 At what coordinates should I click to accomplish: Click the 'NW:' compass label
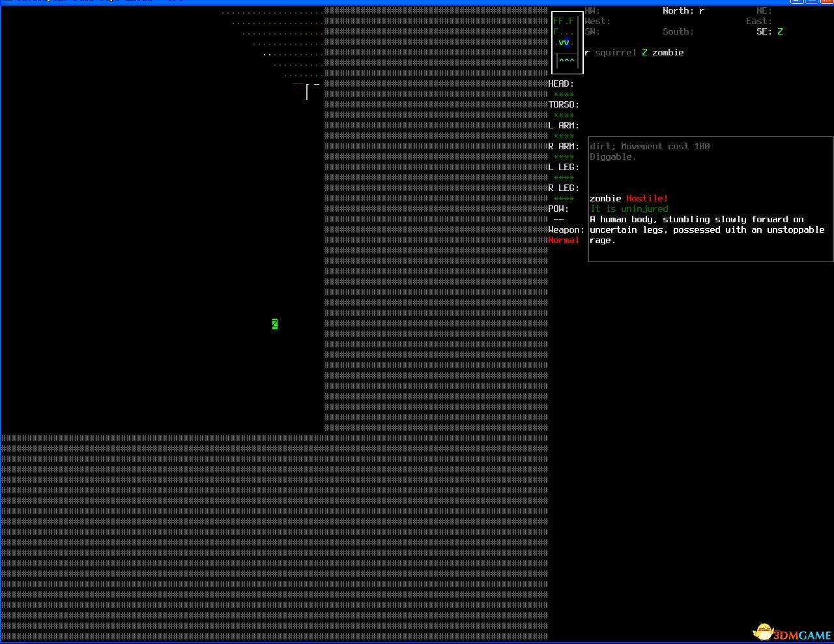592,10
